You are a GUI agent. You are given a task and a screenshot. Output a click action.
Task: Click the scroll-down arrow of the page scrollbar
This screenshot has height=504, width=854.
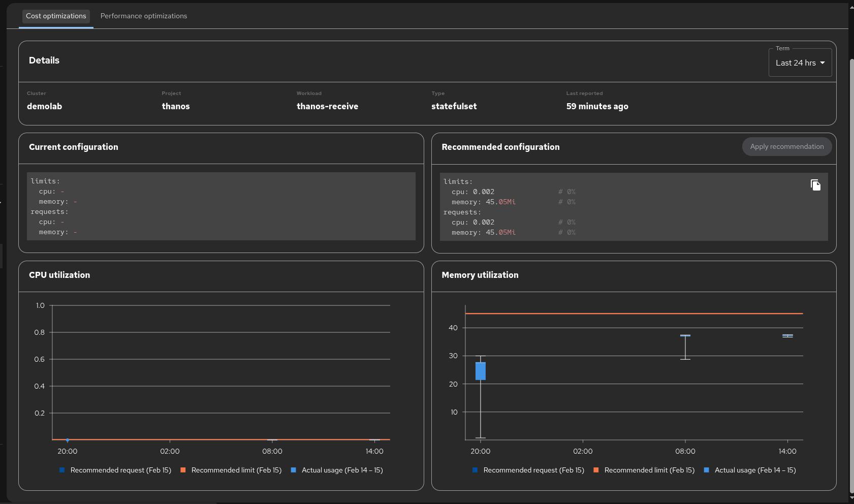(x=851, y=498)
